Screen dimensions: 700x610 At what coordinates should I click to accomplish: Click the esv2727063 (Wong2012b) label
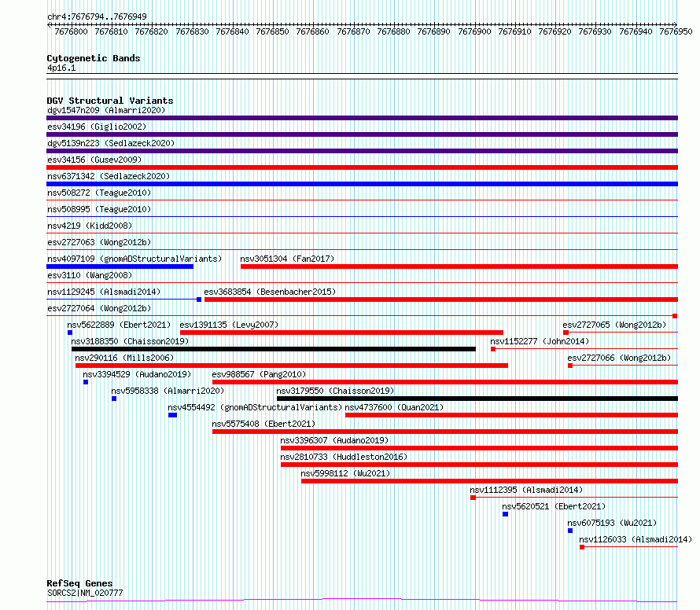pyautogui.click(x=99, y=242)
